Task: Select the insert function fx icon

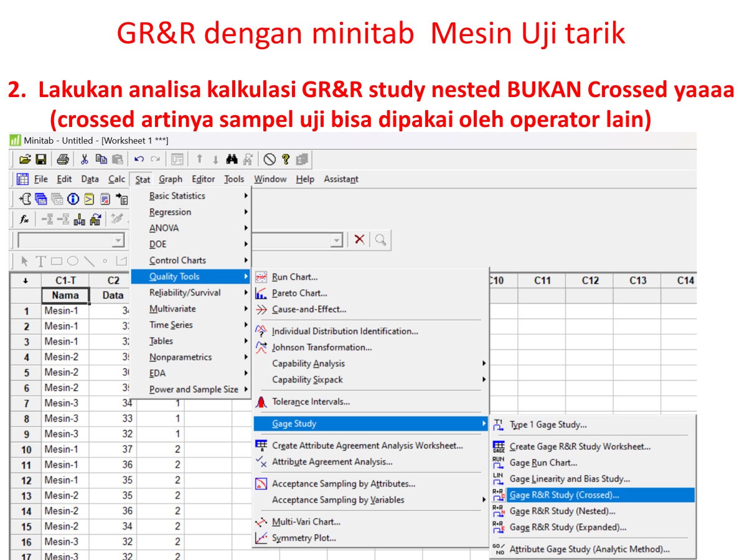Action: pos(23,219)
